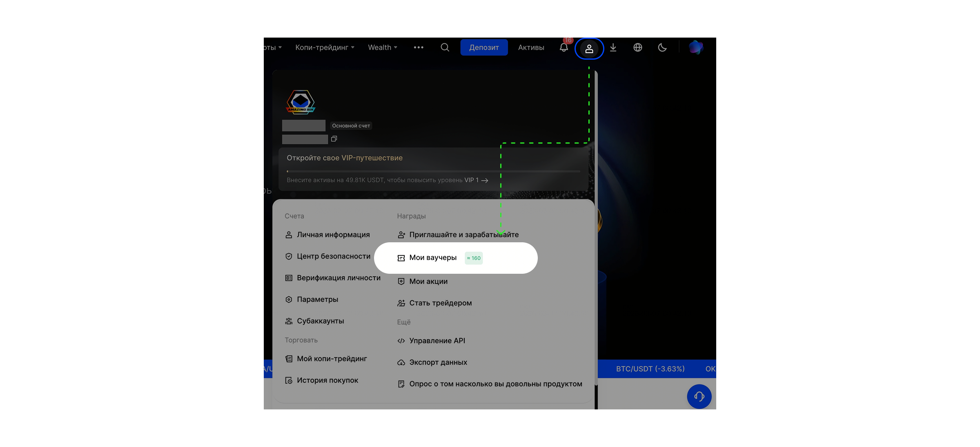Click the VIP level progress bar
This screenshot has height=447, width=980.
(x=433, y=171)
